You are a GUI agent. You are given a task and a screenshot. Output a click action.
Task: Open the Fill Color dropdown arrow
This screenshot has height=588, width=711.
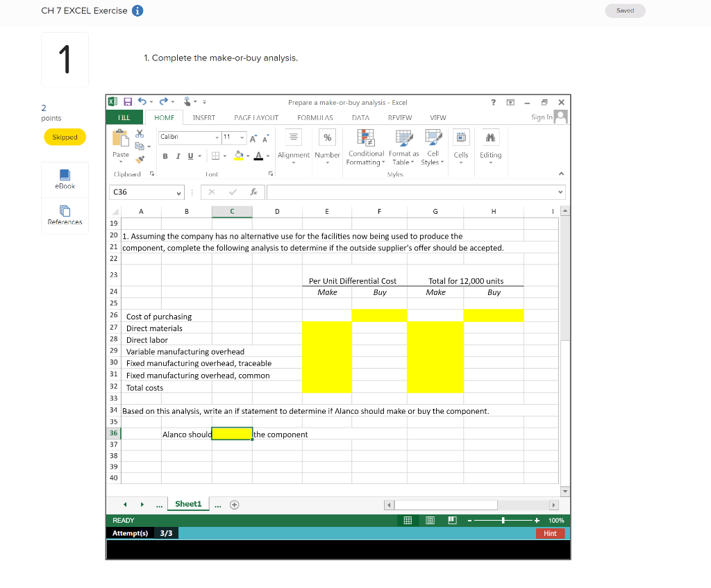pos(248,156)
